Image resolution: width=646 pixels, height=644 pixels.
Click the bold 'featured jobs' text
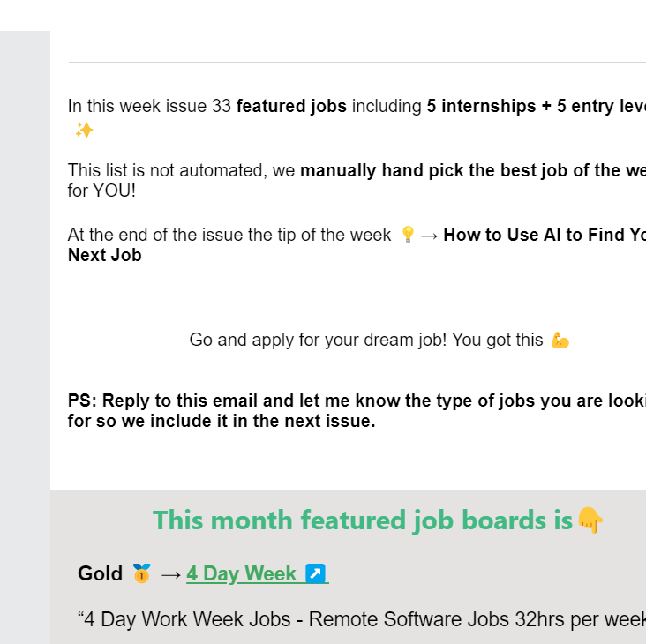click(291, 106)
